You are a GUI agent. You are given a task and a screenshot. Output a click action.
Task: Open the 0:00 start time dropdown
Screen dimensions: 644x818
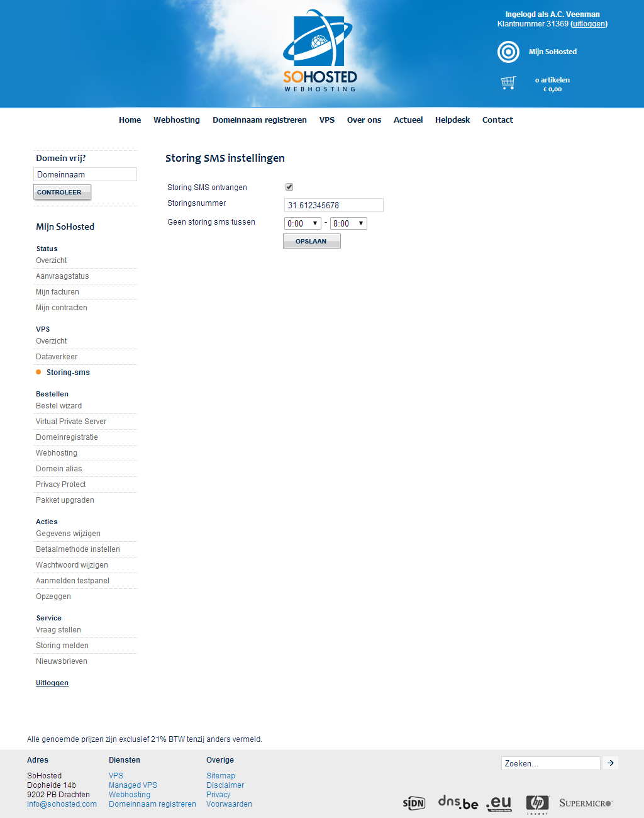(303, 223)
